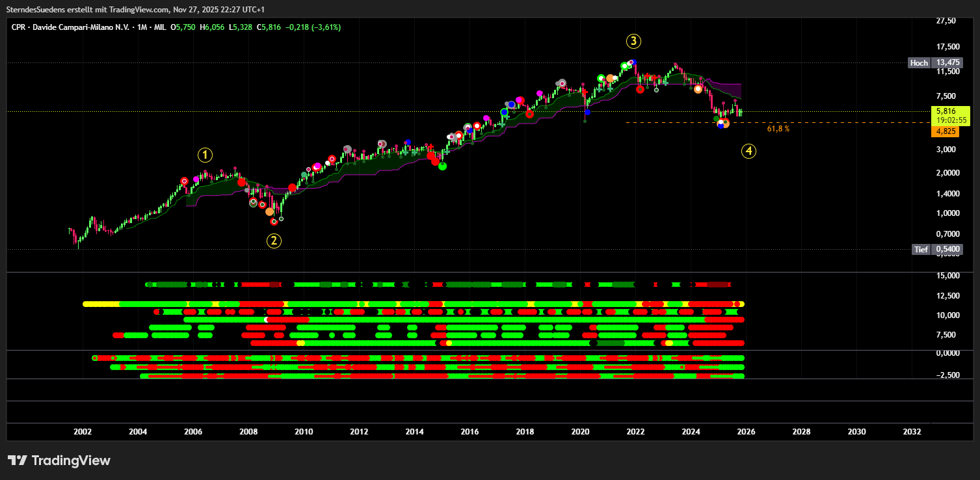Click the CPR Davide Campari-Milano symbol title
This screenshot has width=980, height=480.
pyautogui.click(x=70, y=27)
